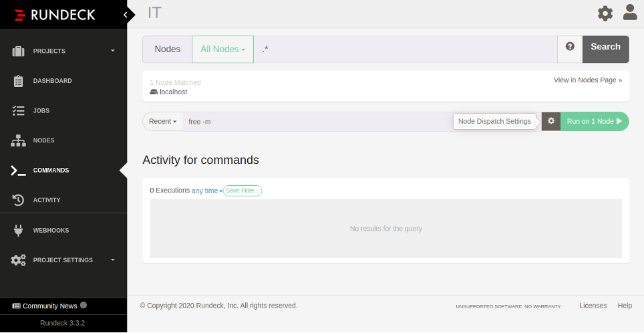Click the 0 Executions count text

170,191
